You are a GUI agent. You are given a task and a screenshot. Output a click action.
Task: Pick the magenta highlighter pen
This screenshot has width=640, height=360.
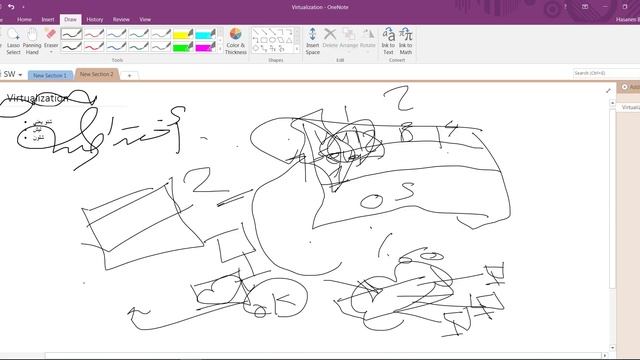tap(205, 47)
